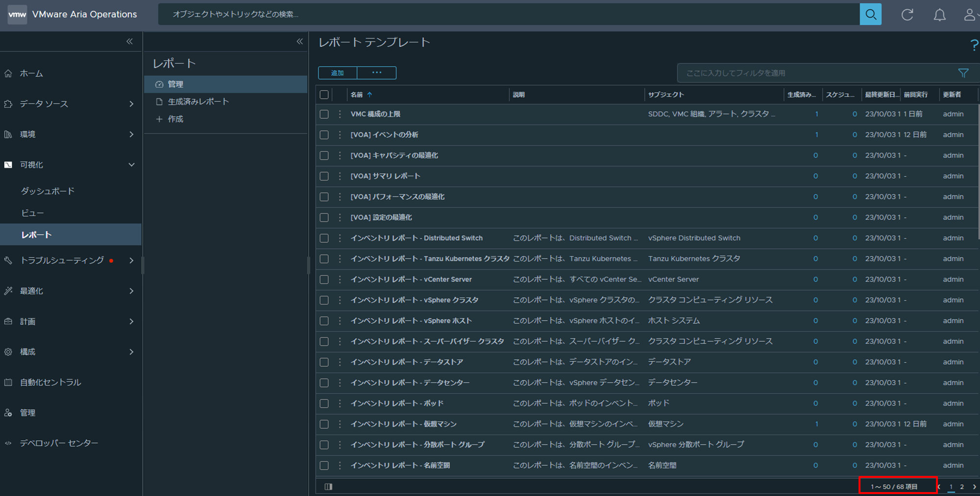Open help via the question mark icon
The height and width of the screenshot is (496, 980).
tap(974, 45)
